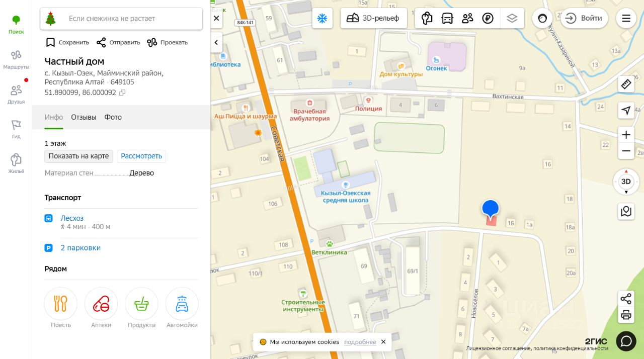Toggle the 3D compass view button
644x359 pixels.
pyautogui.click(x=626, y=182)
